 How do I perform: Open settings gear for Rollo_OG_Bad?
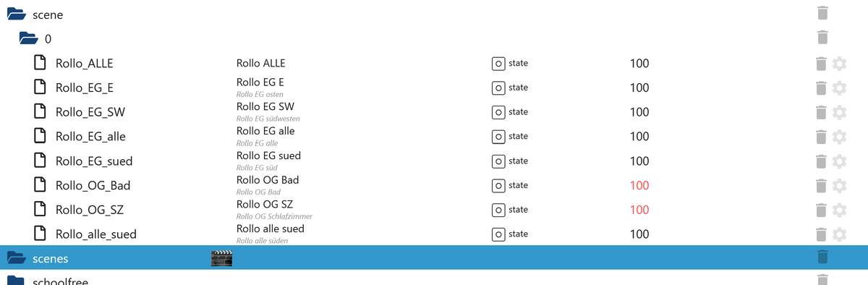click(x=839, y=186)
